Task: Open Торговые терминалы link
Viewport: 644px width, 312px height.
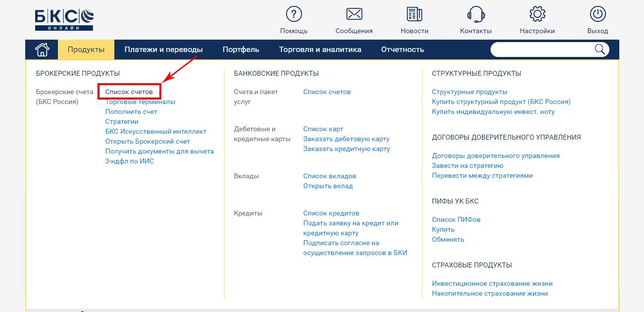Action: [x=140, y=102]
